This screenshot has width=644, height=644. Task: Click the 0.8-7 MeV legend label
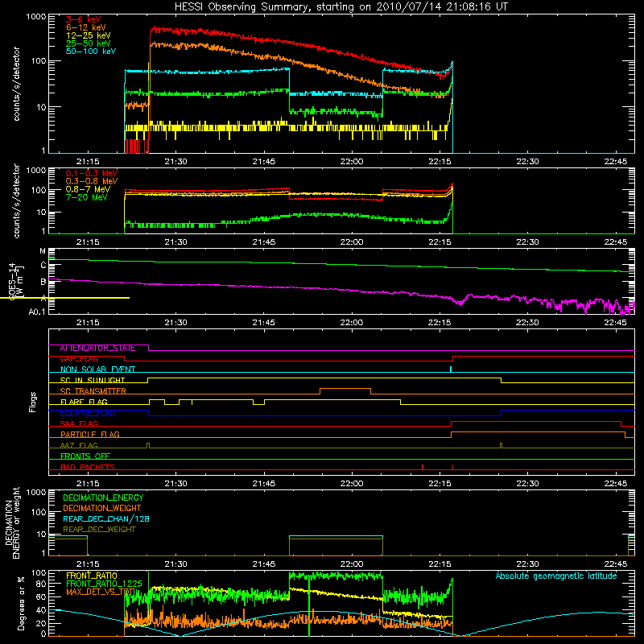point(88,189)
